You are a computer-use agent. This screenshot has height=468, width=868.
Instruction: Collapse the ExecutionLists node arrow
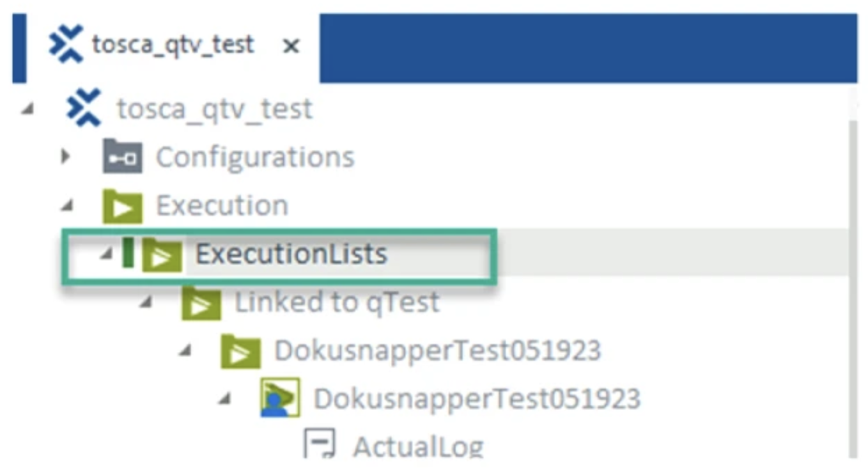(106, 255)
